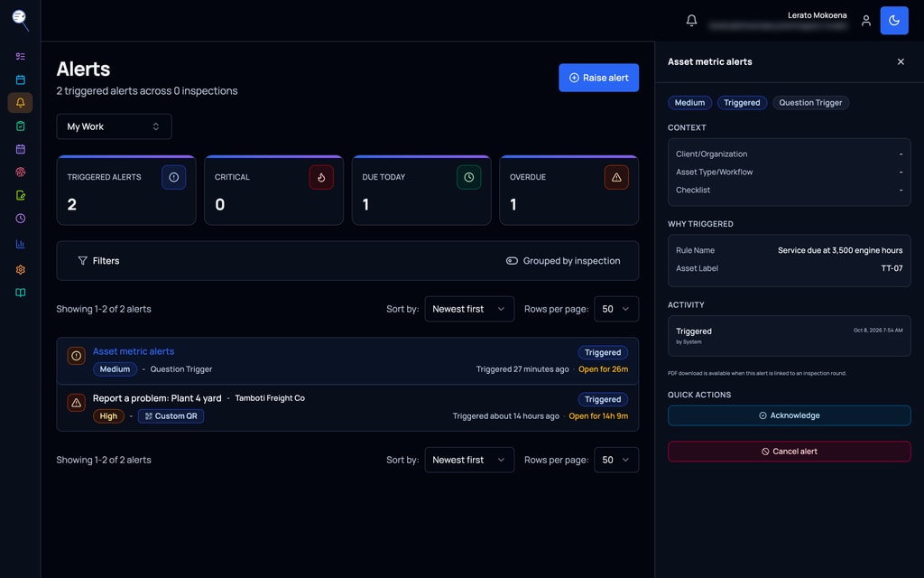This screenshot has height=578, width=924.
Task: Click the Triggered tag in side panel header
Action: 742,103
